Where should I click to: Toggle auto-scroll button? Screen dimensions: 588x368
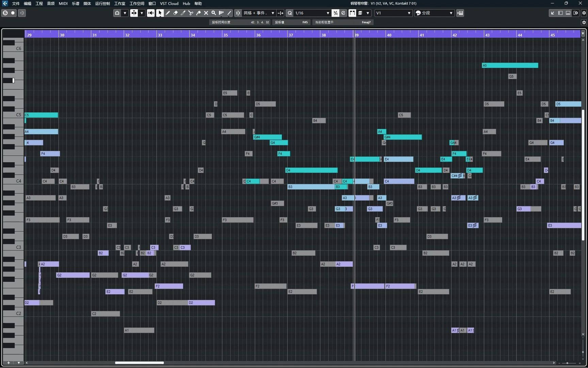pyautogui.click(x=134, y=13)
